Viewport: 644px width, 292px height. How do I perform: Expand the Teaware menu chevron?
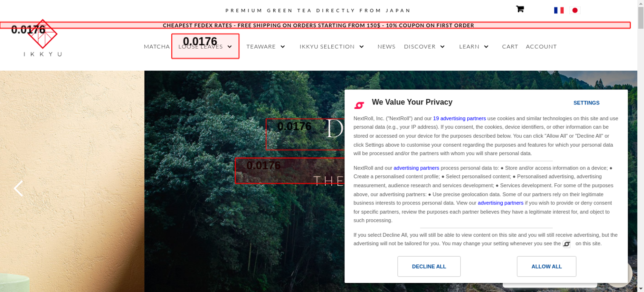[x=283, y=47]
